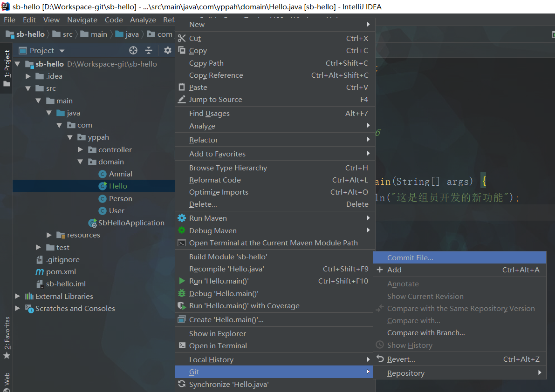Click the Revert arrow icon in Git submenu
The width and height of the screenshot is (555, 392).
(x=380, y=359)
